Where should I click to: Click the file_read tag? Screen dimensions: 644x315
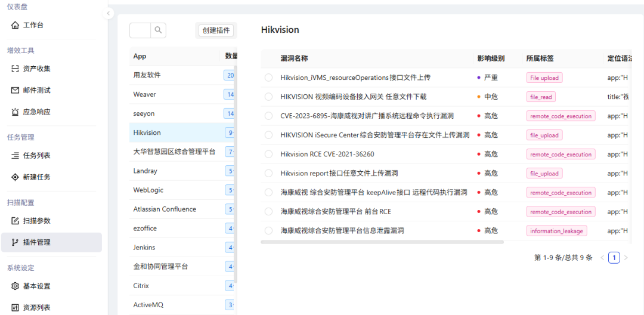coord(541,97)
